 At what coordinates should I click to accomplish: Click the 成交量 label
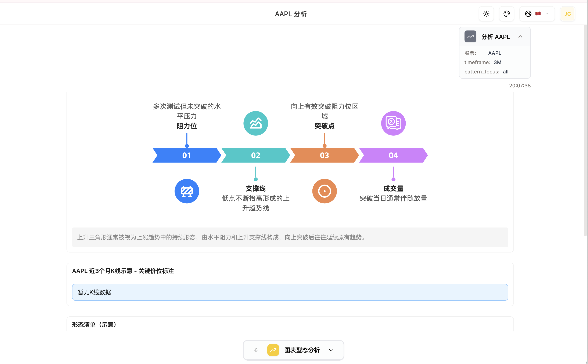[x=393, y=189]
